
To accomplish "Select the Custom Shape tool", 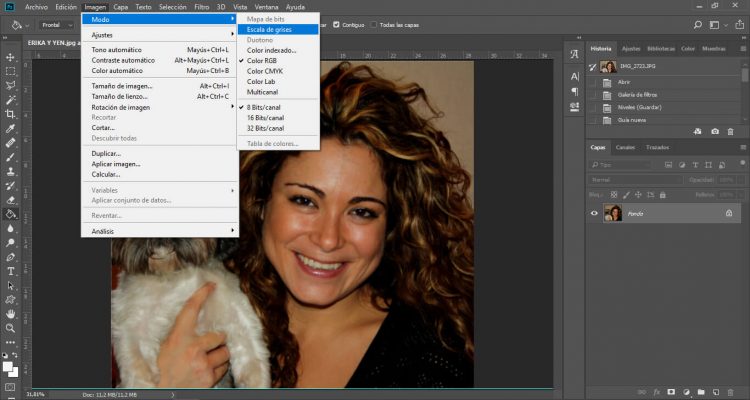I will pos(10,300).
